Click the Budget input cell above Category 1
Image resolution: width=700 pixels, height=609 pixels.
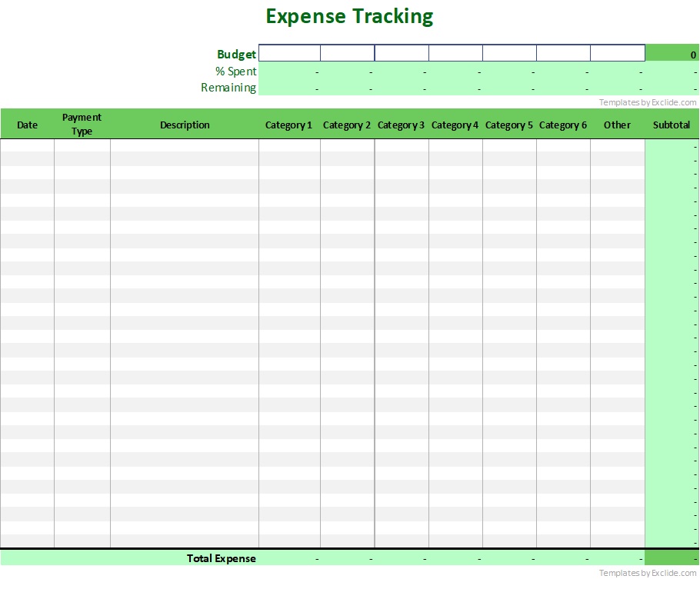coord(289,52)
